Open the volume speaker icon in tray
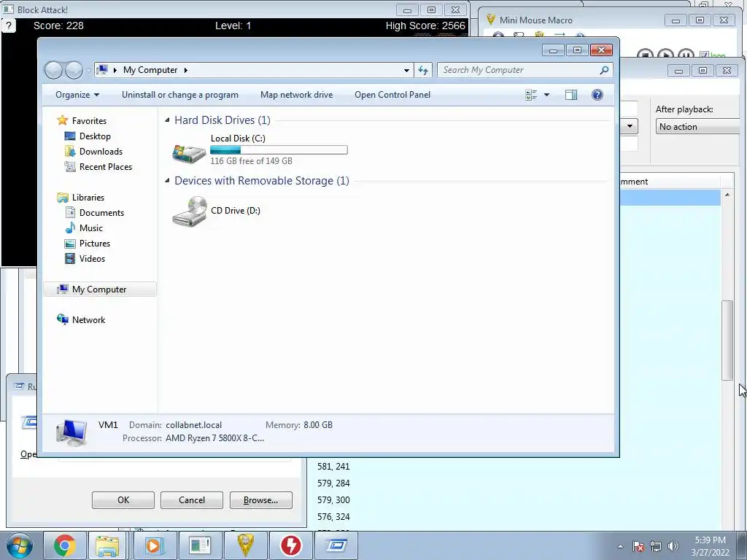 (x=673, y=546)
